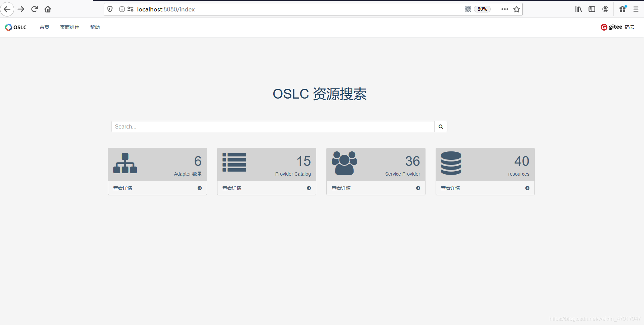The width and height of the screenshot is (644, 325).
Task: Open the 页面组件 menu item
Action: [69, 27]
